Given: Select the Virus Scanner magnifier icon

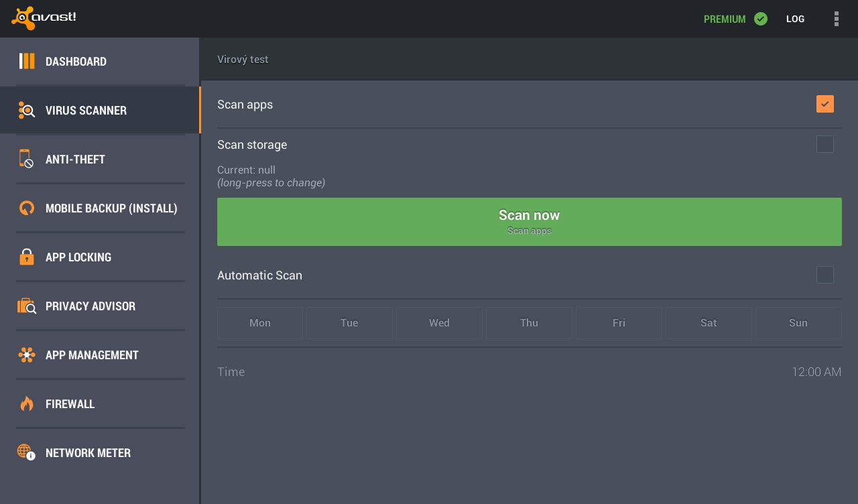Looking at the screenshot, I should click(27, 110).
